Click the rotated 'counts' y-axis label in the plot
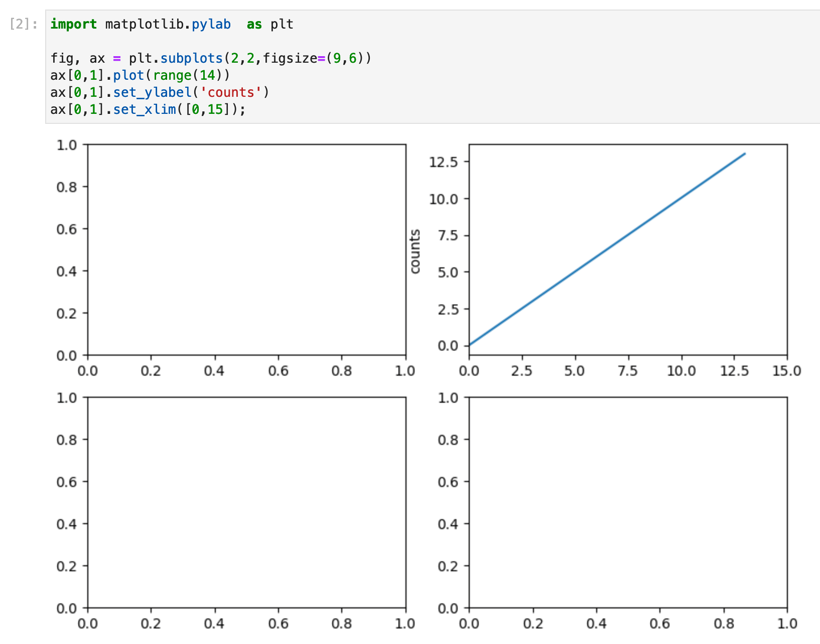The width and height of the screenshot is (820, 644). (415, 251)
